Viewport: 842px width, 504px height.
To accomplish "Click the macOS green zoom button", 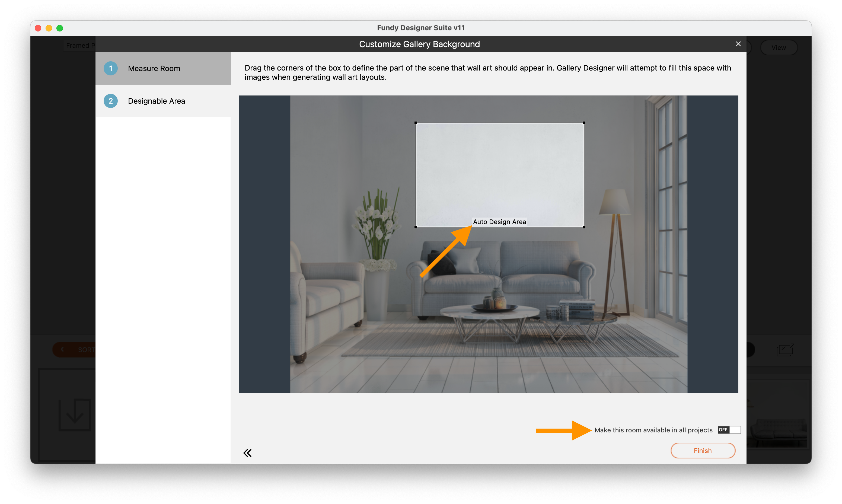I will pos(60,28).
